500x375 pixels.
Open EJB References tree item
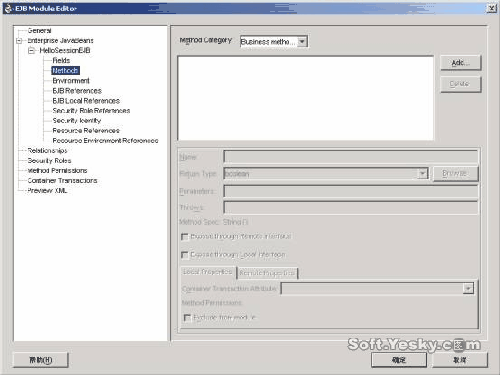pyautogui.click(x=77, y=91)
